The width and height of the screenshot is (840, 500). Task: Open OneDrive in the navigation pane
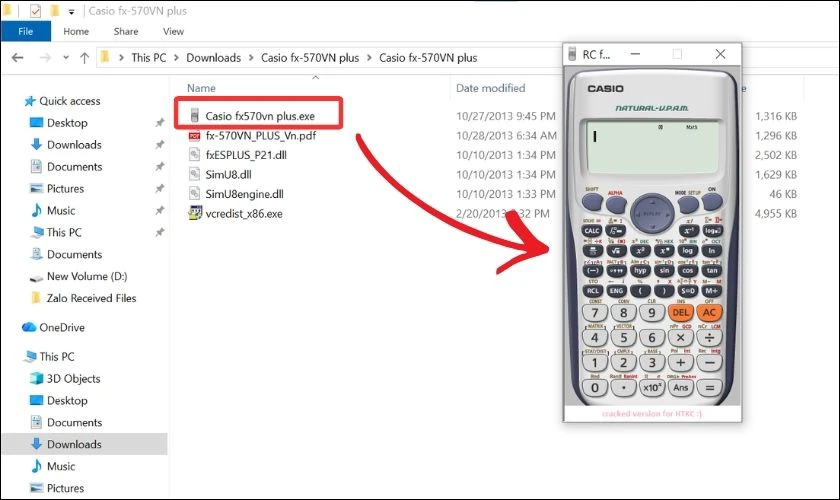click(x=62, y=327)
